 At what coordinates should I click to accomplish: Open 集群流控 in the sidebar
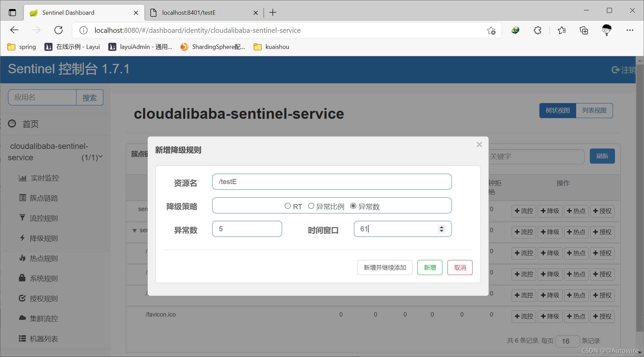pos(44,319)
